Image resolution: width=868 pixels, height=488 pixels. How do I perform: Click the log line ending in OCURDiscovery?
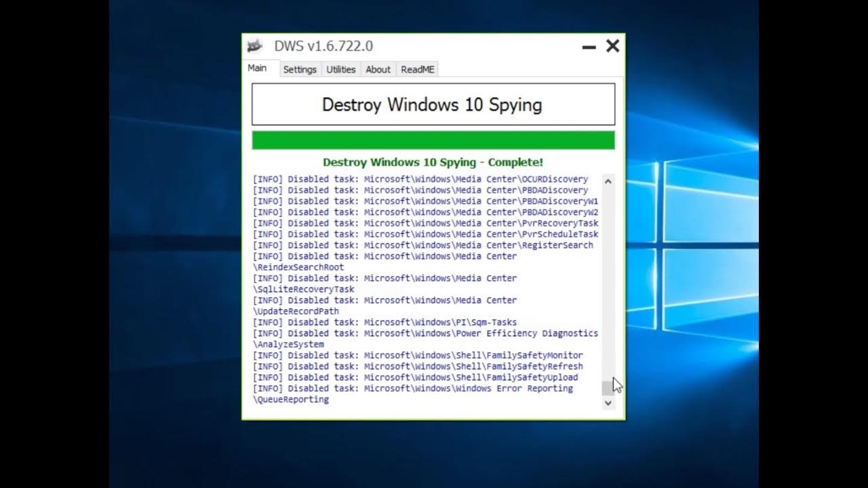(x=420, y=180)
